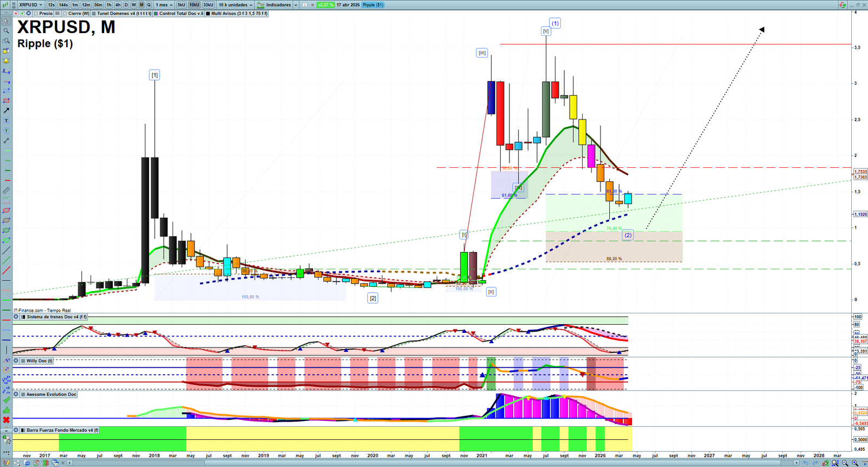Toggle the Precio checkbox
Image resolution: width=868 pixels, height=467 pixels.
[x=36, y=14]
